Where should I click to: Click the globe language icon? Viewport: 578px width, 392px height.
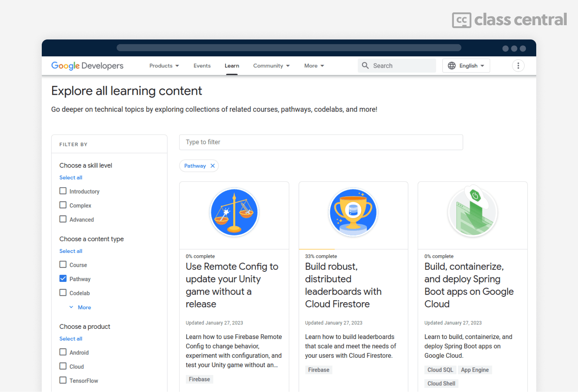(452, 66)
